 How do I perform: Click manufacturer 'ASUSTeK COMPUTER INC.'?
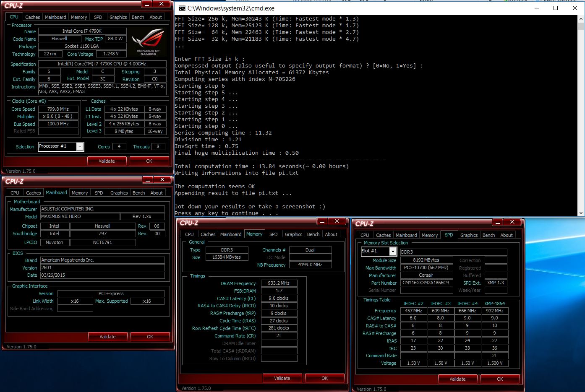click(x=102, y=209)
